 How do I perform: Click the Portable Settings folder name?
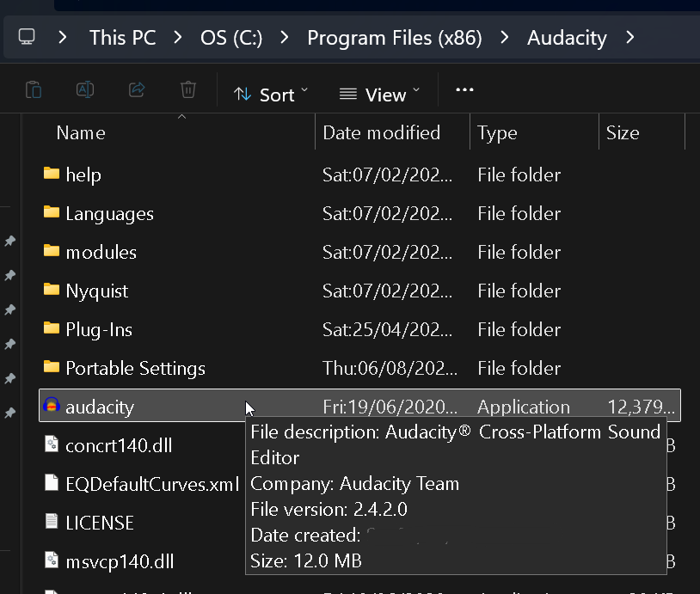click(135, 369)
